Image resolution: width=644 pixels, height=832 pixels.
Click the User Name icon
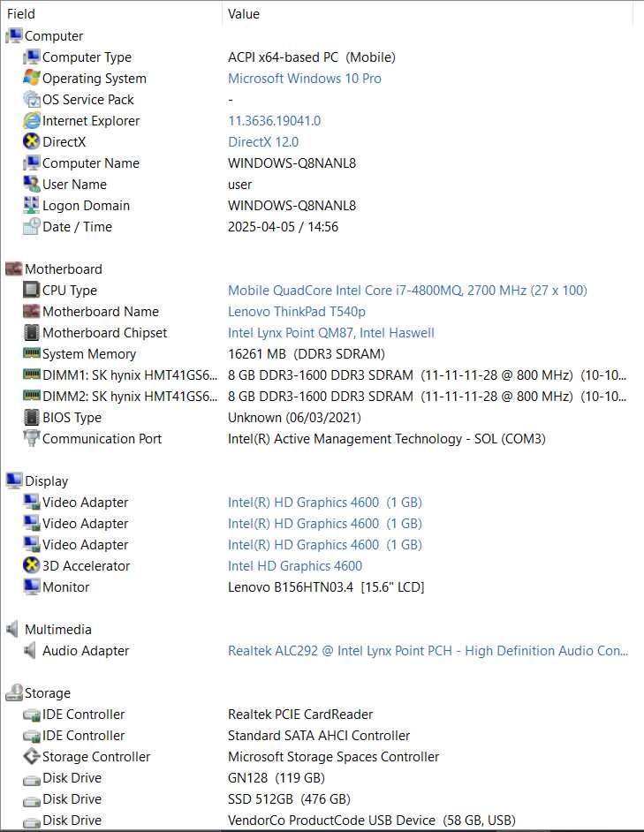[31, 184]
